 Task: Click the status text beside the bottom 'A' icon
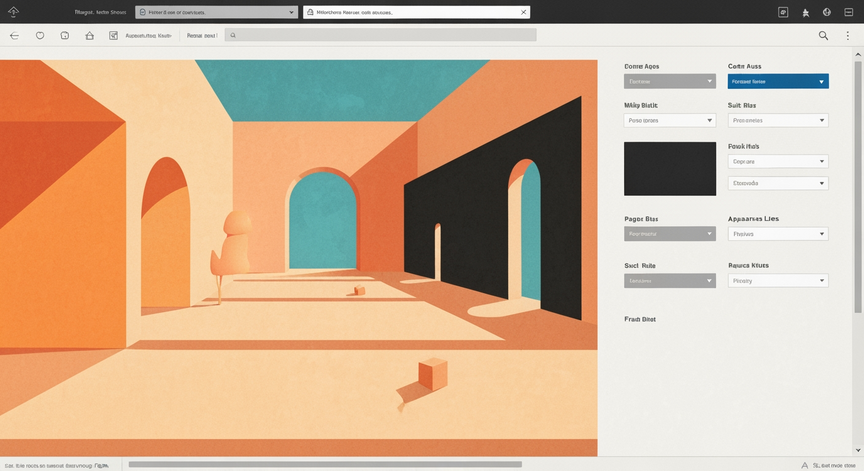(834, 465)
